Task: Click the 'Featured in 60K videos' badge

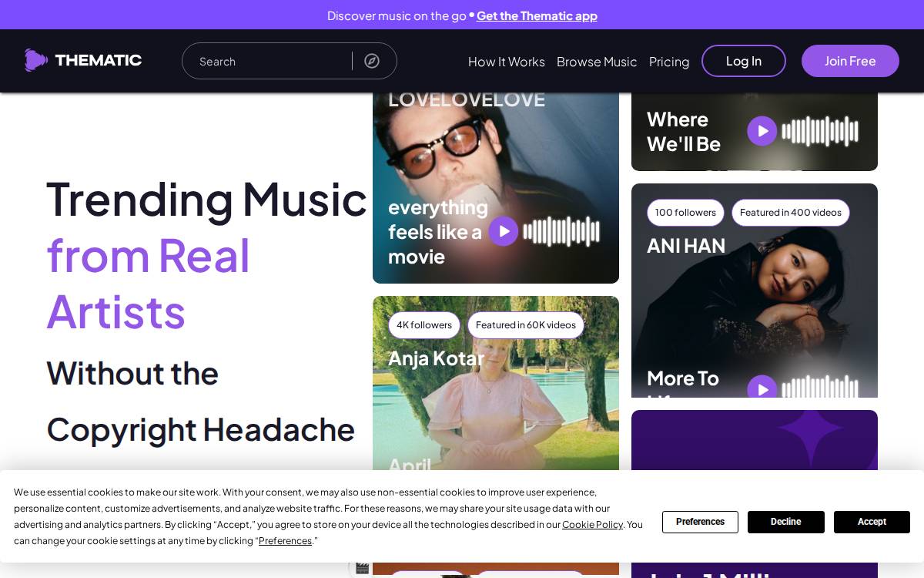Action: pos(526,325)
